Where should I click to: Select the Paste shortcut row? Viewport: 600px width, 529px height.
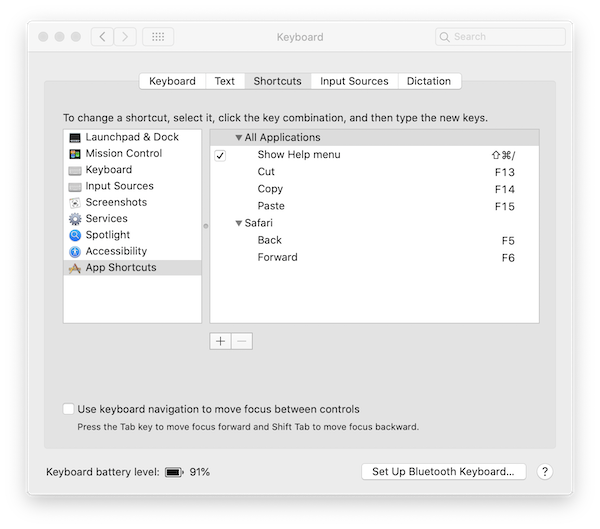(375, 206)
